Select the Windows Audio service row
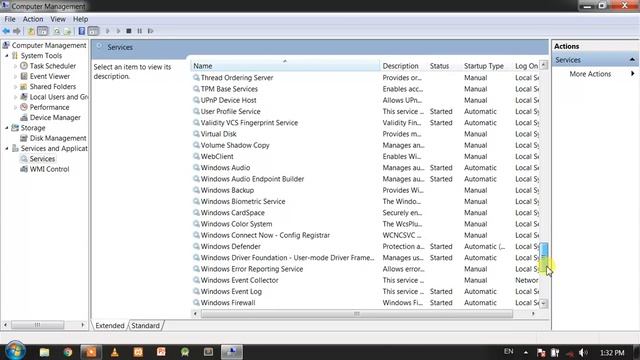This screenshot has height=360, width=640. point(365,168)
